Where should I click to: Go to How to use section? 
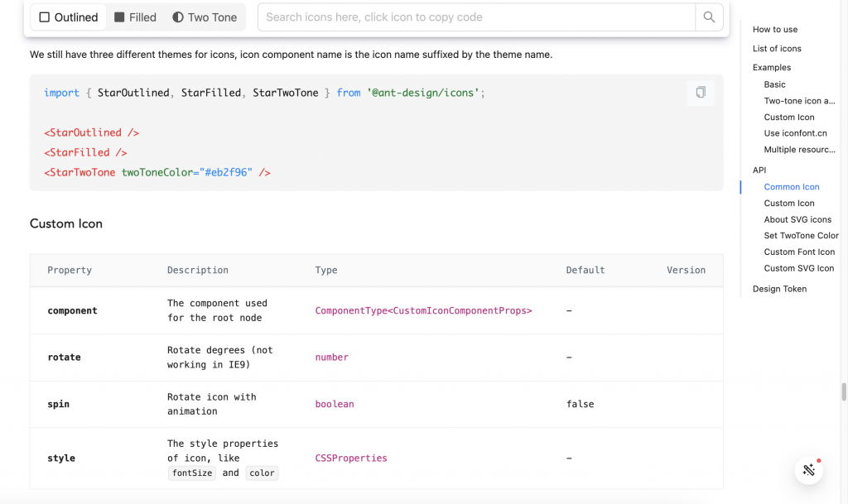coord(775,30)
